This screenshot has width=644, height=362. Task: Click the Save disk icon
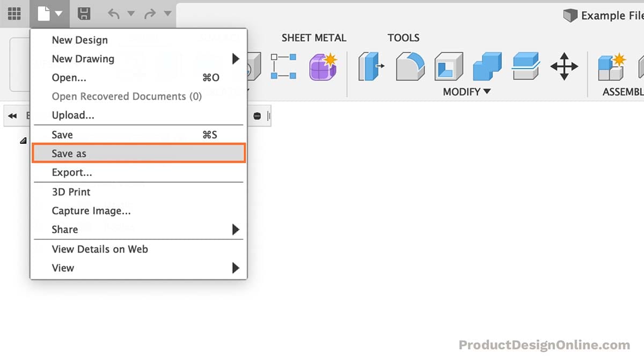click(x=84, y=14)
